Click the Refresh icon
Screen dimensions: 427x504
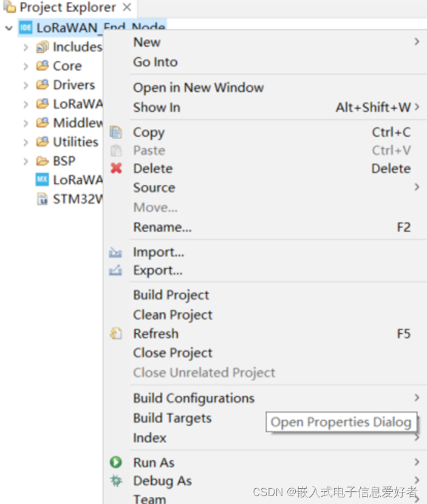116,333
